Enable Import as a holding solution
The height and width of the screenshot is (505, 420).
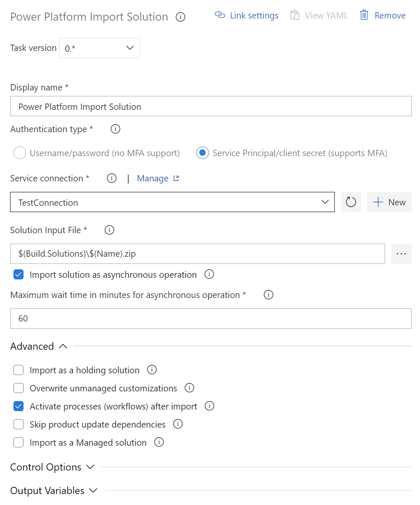[18, 370]
